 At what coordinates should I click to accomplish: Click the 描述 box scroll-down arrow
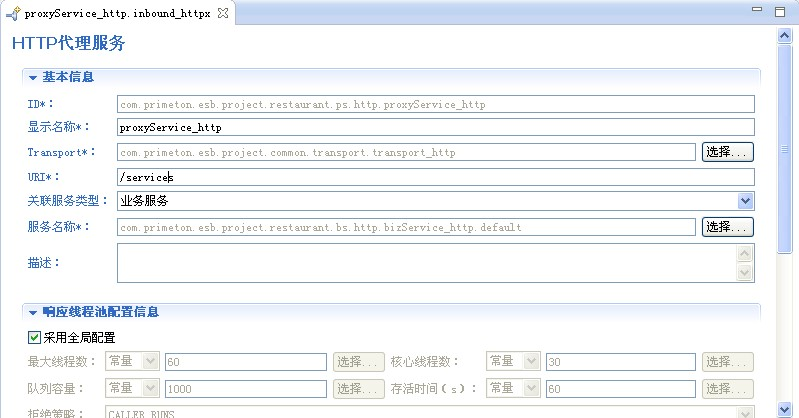(744, 272)
